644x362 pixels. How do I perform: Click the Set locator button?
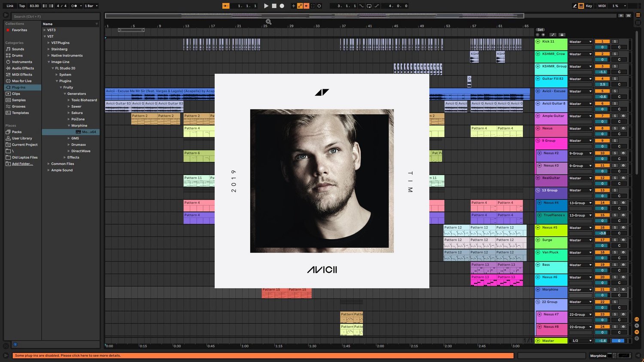540,30
